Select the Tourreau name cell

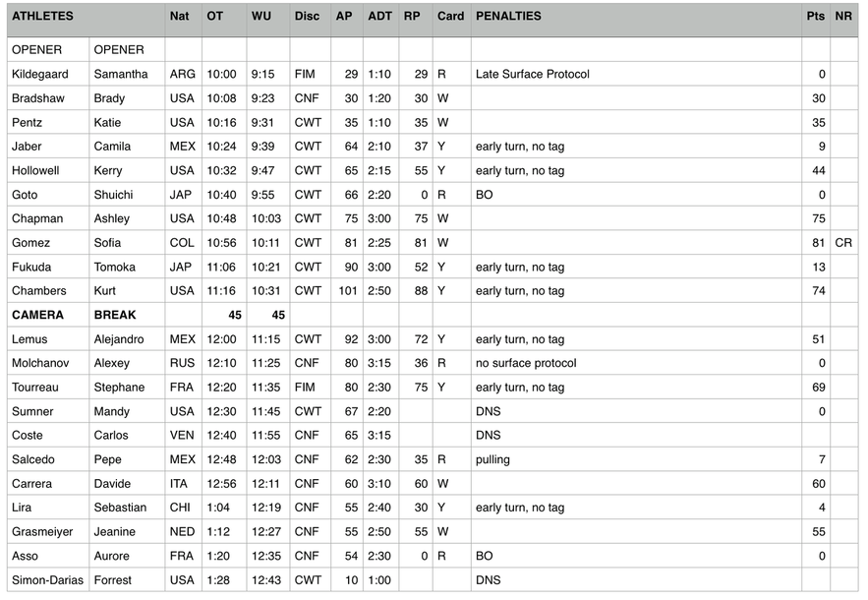pos(36,388)
